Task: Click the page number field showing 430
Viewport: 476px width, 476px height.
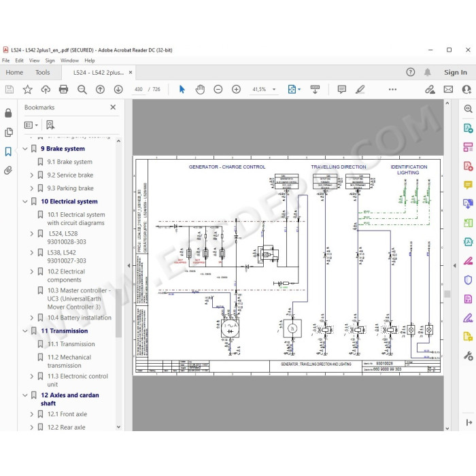Action: tap(139, 89)
